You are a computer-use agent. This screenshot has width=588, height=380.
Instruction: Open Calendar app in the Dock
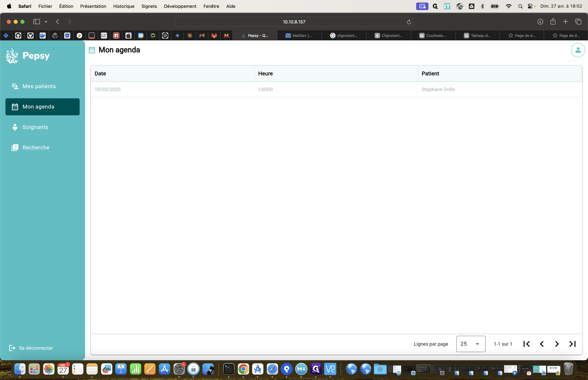pos(63,369)
